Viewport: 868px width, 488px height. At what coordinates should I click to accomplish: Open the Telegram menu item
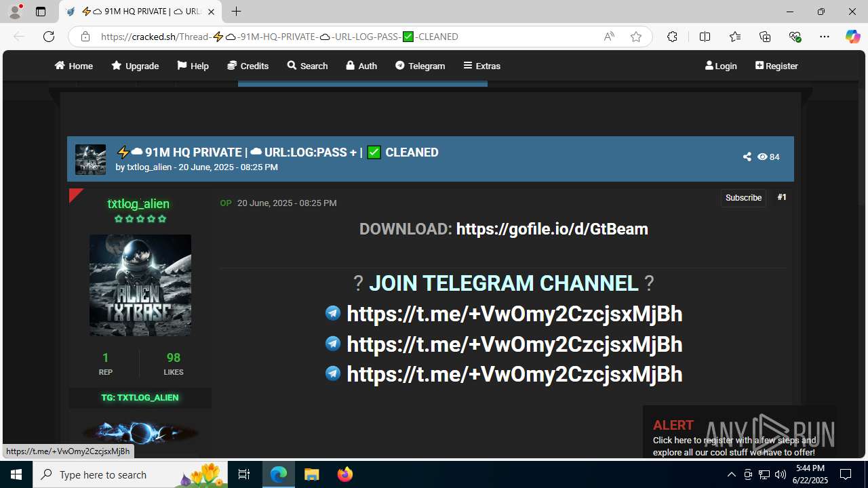click(x=420, y=66)
